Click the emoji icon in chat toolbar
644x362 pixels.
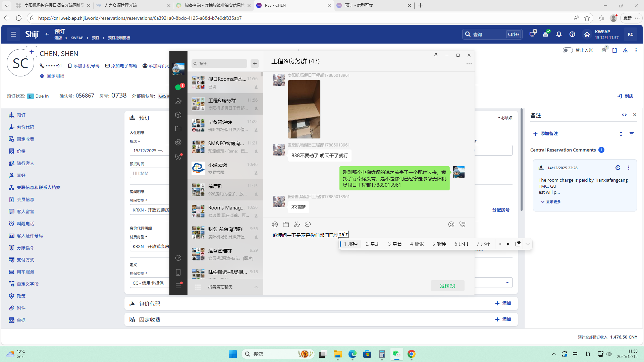[275, 225]
